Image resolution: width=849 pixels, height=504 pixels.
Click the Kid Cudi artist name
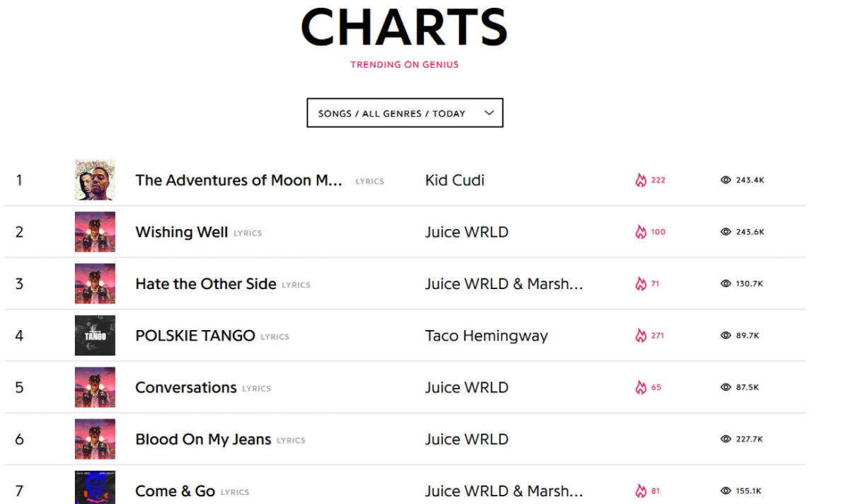pyautogui.click(x=454, y=180)
